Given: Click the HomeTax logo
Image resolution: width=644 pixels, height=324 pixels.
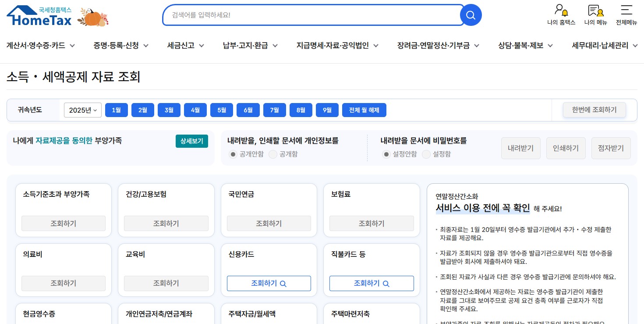Looking at the screenshot, I should point(39,15).
